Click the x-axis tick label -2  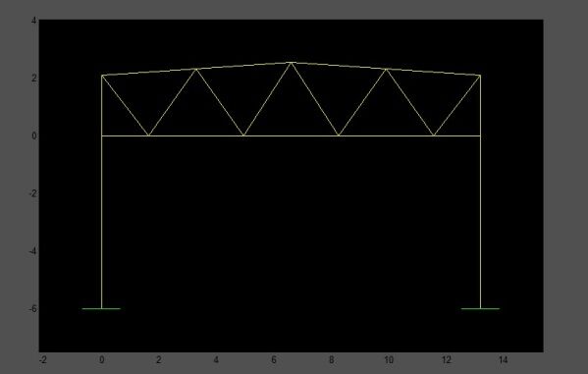[x=43, y=360]
